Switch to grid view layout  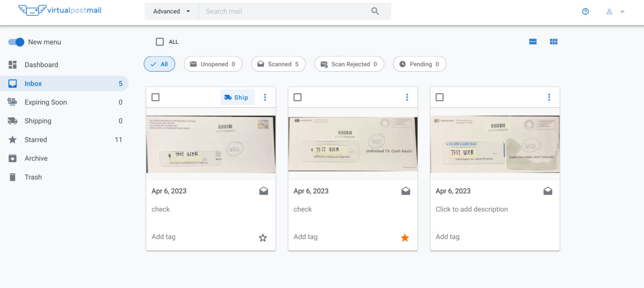[x=553, y=42]
